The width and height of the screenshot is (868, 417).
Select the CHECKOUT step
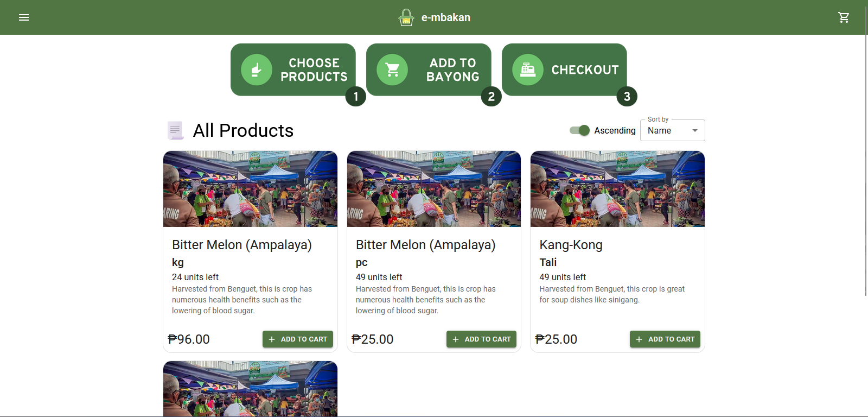click(x=564, y=69)
